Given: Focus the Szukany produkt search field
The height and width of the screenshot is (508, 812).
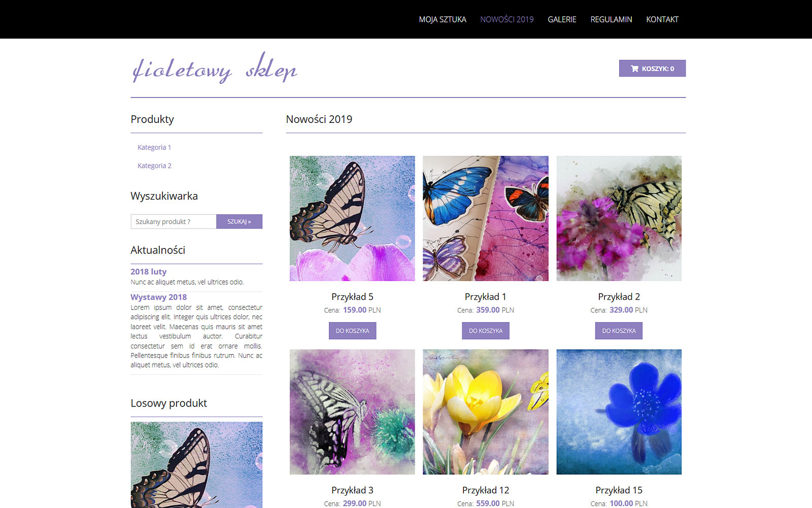Looking at the screenshot, I should pos(174,221).
